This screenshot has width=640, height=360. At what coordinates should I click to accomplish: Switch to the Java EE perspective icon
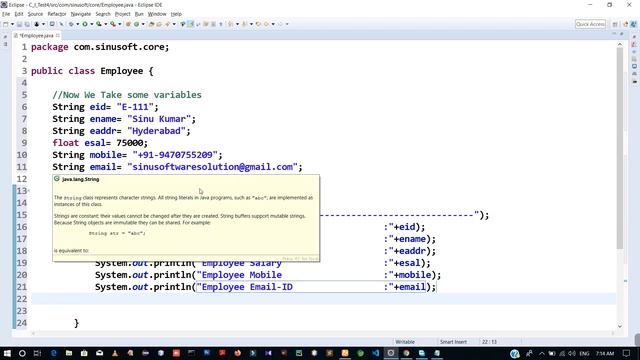[x=626, y=24]
